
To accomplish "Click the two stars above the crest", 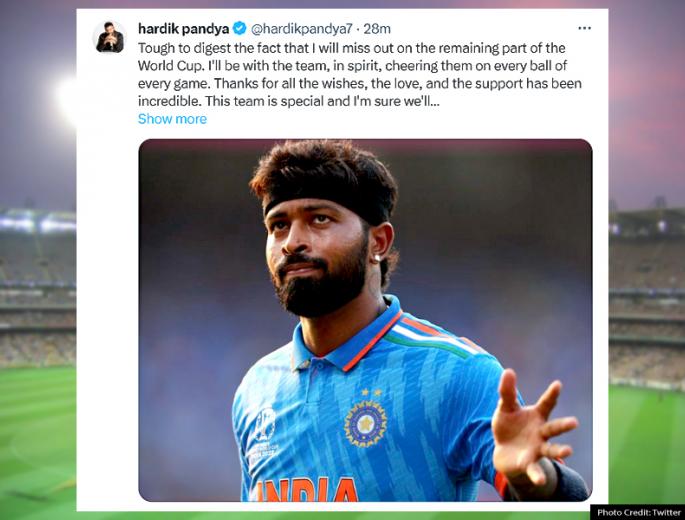I will (x=371, y=392).
